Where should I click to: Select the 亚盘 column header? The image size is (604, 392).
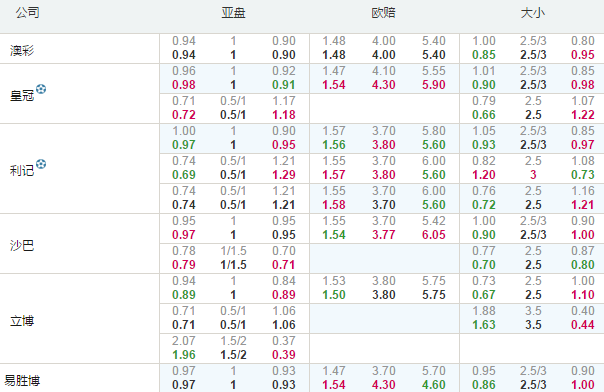[233, 13]
